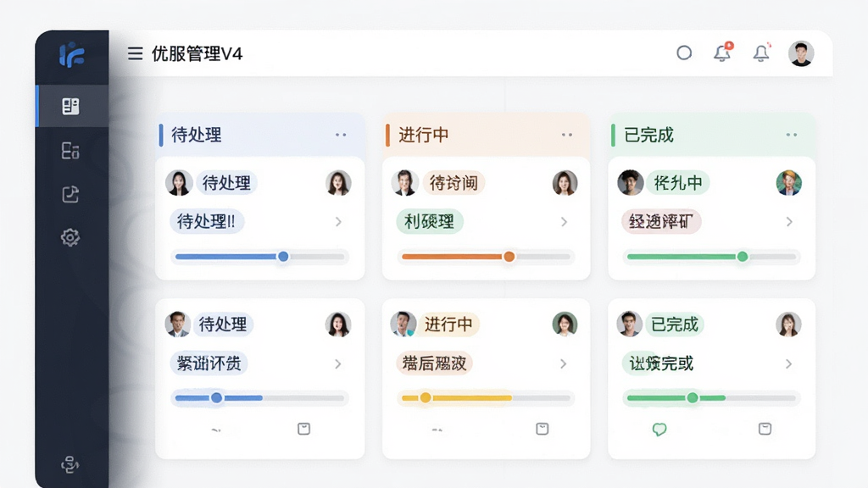
Task: Click the small dots icon on bottom 进行中 card
Action: coord(437,430)
